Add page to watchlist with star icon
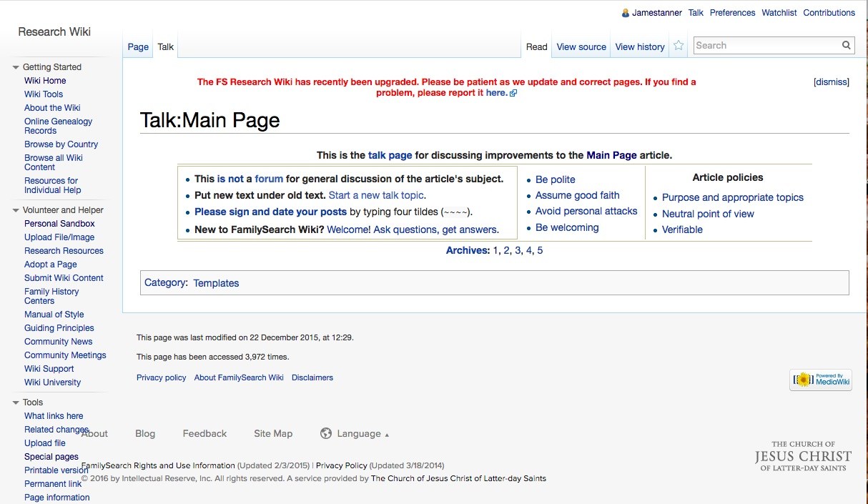 click(x=679, y=46)
